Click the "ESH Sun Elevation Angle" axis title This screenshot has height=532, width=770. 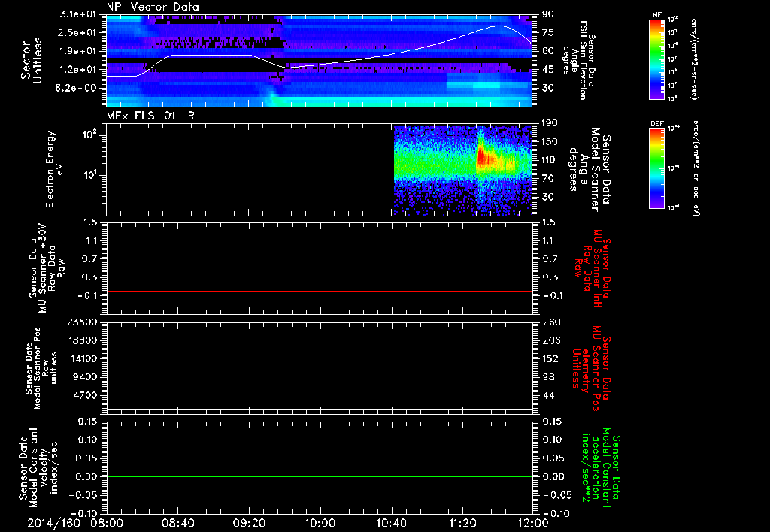pos(580,60)
